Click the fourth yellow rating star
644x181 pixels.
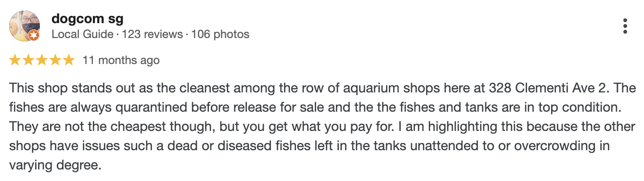point(55,60)
